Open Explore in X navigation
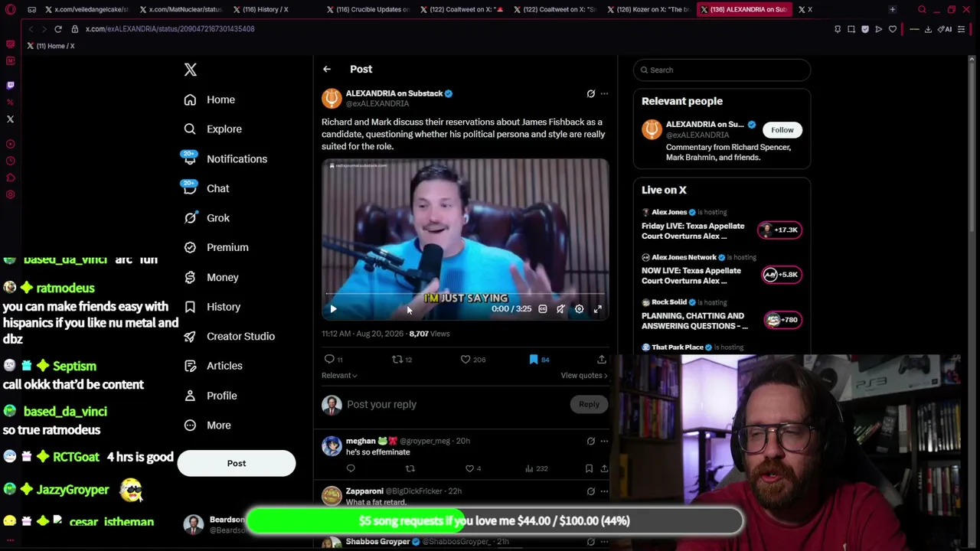Image resolution: width=980 pixels, height=551 pixels. [x=213, y=129]
